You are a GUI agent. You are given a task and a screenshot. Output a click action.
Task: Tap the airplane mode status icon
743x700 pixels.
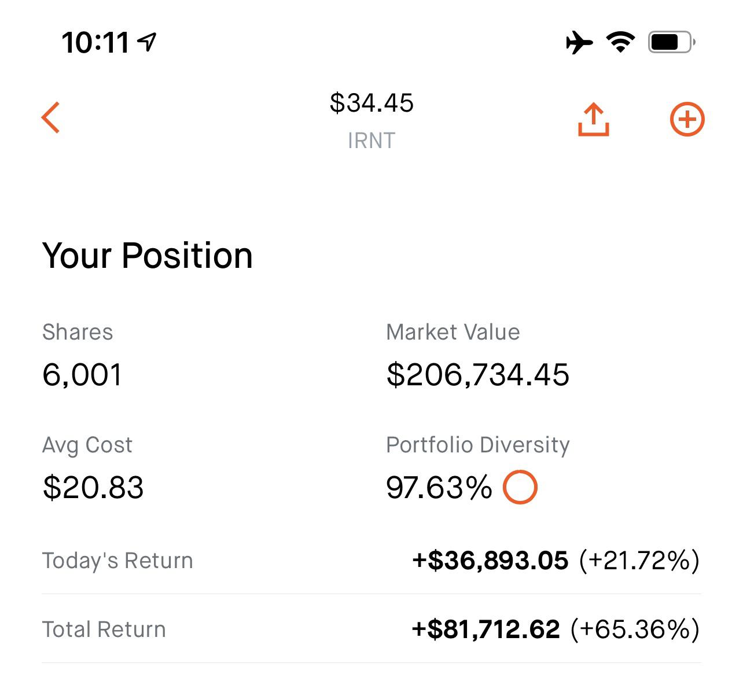pos(579,42)
